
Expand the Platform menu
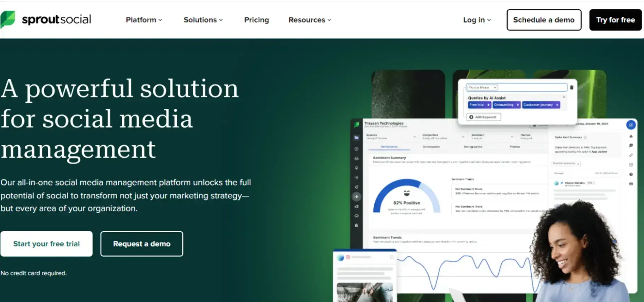click(x=144, y=20)
